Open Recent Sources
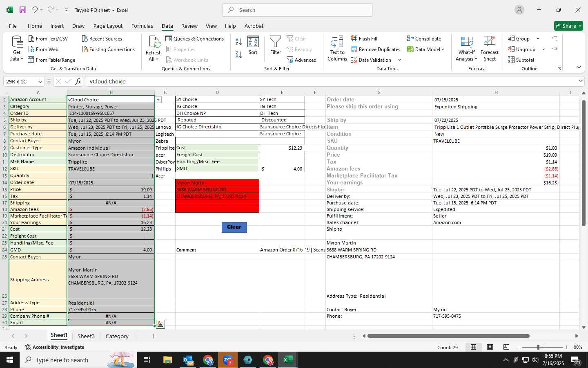The image size is (588, 368). 102,38
